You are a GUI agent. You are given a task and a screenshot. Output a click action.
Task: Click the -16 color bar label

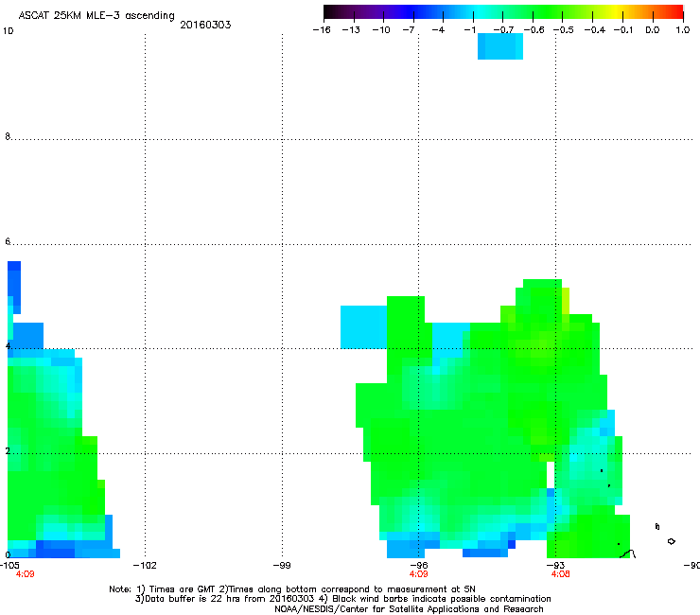coord(322,30)
